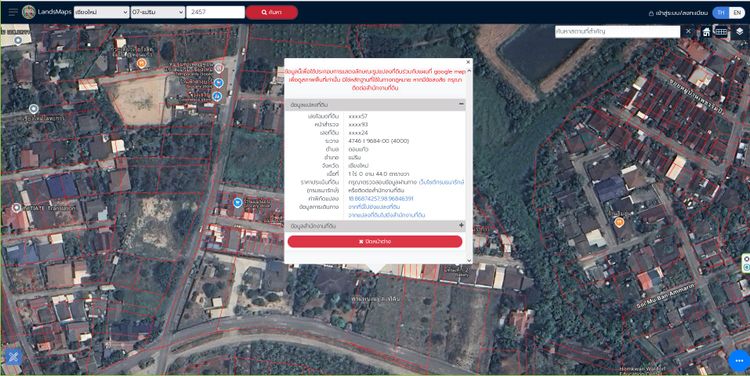Image resolution: width=750 pixels, height=376 pixels.
Task: Clear the place search with X icon
Action: [688, 32]
